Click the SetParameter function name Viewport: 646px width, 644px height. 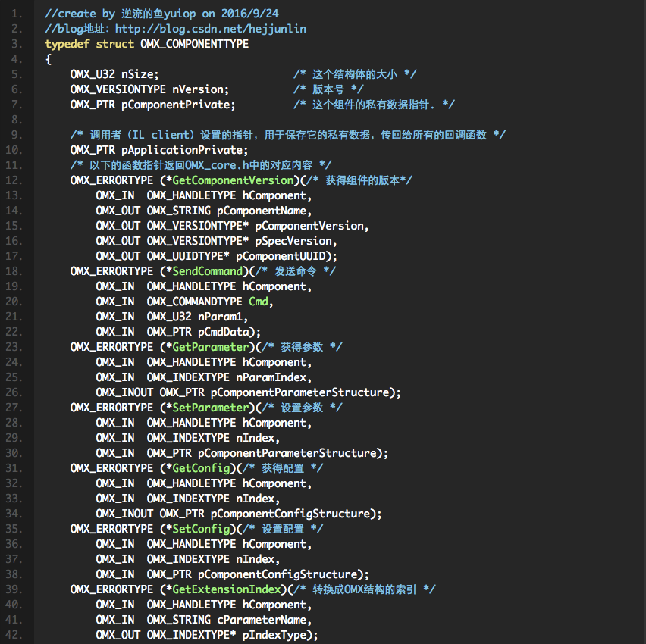coord(210,408)
